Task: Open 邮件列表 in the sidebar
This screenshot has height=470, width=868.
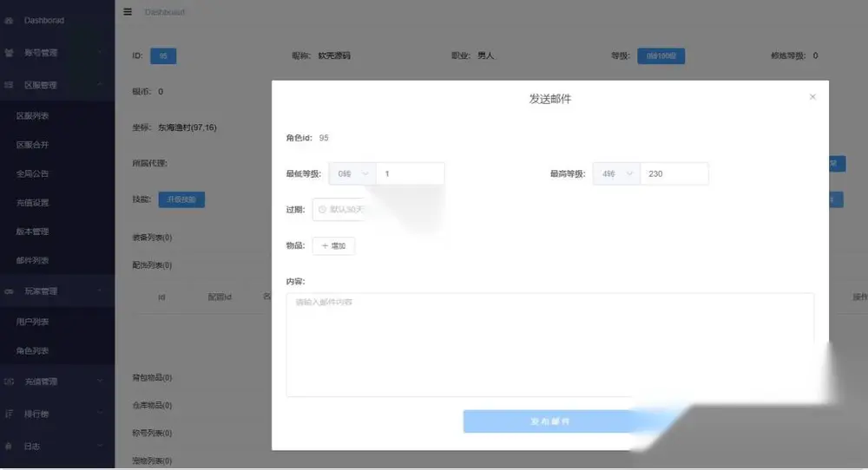Action: click(x=32, y=260)
